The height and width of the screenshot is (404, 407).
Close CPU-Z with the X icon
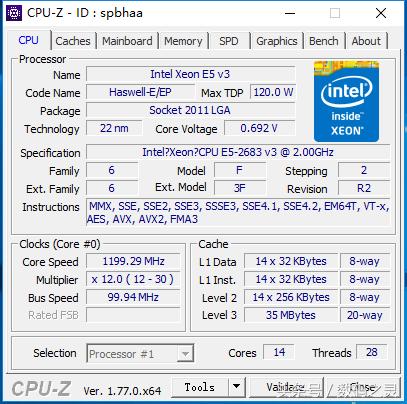tap(381, 13)
